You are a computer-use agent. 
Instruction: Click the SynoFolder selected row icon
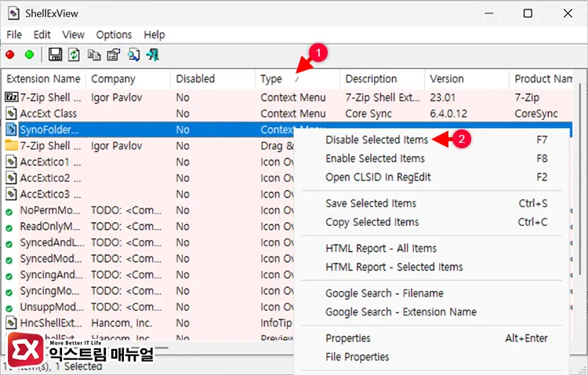(x=11, y=129)
